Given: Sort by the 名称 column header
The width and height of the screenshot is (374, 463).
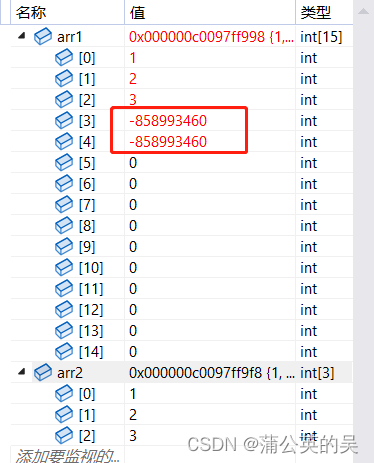Looking at the screenshot, I should click(x=67, y=12).
